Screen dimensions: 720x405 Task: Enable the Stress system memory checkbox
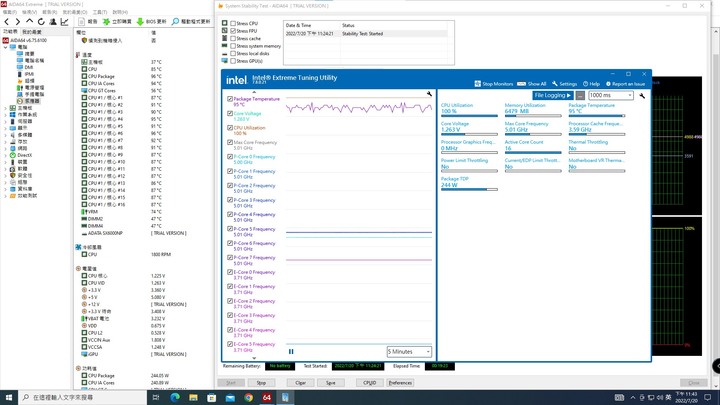coord(233,46)
